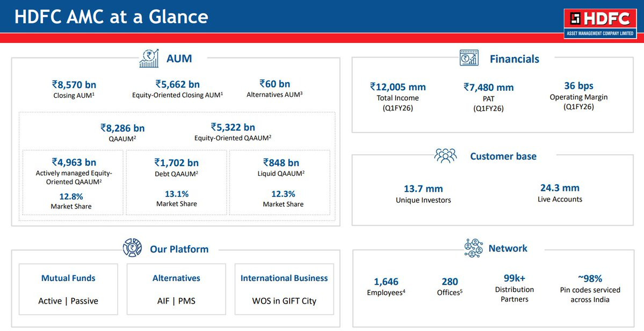Click the AUM rupee growth chart icon
644x331 pixels.
coord(149,59)
